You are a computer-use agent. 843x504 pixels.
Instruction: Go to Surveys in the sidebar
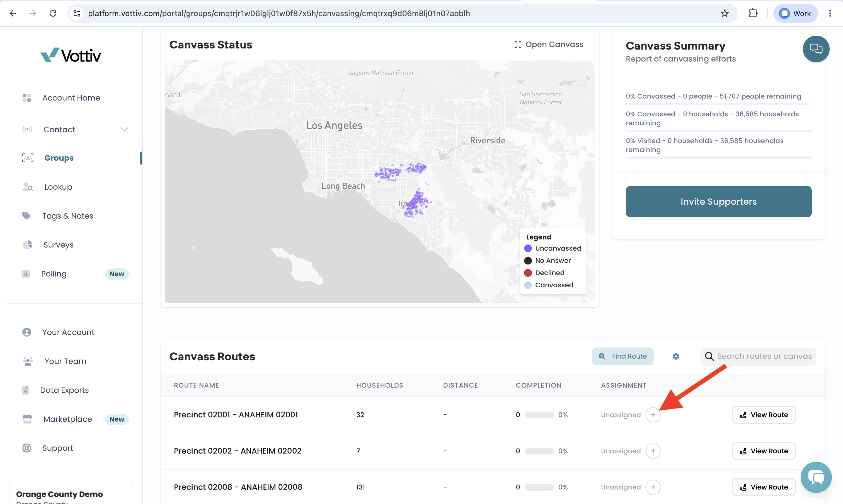coord(58,244)
